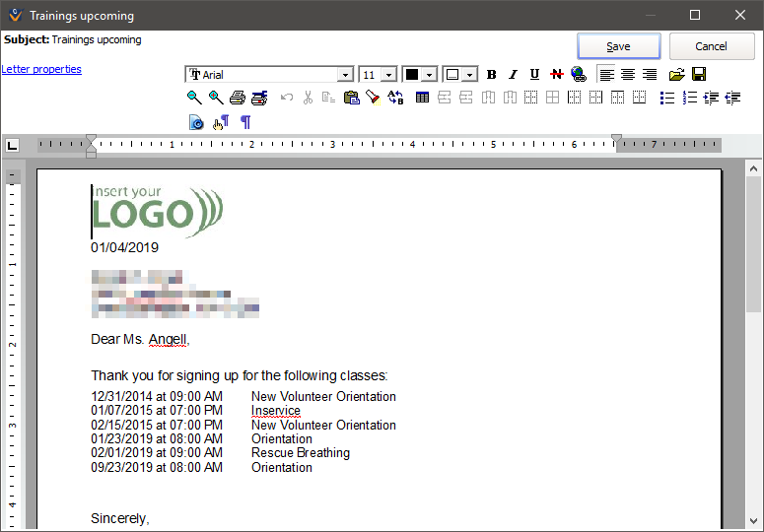Image resolution: width=764 pixels, height=532 pixels.
Task: Insert a table
Action: [423, 98]
